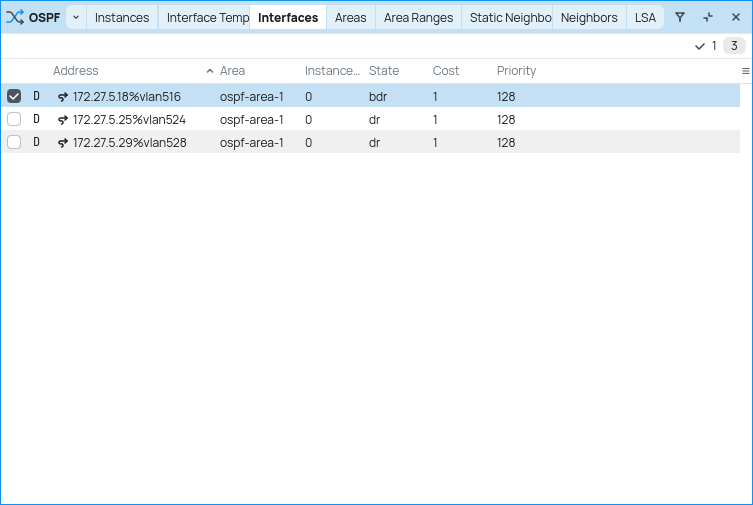Open the Neighbors tab

(x=589, y=17)
